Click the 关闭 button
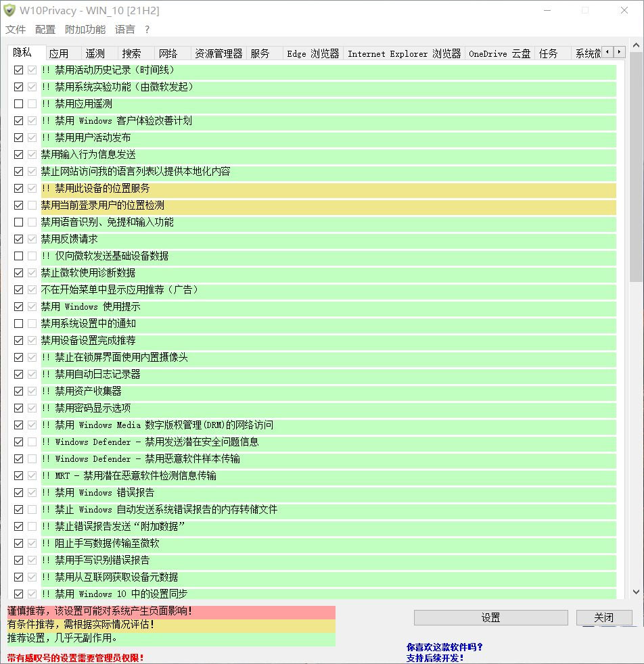The image size is (644, 664). pyautogui.click(x=603, y=617)
